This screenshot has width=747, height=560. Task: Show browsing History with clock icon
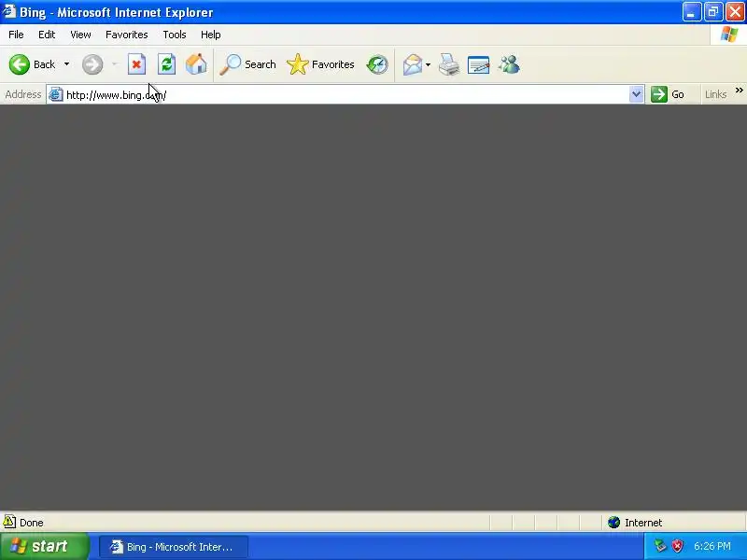[x=377, y=64]
